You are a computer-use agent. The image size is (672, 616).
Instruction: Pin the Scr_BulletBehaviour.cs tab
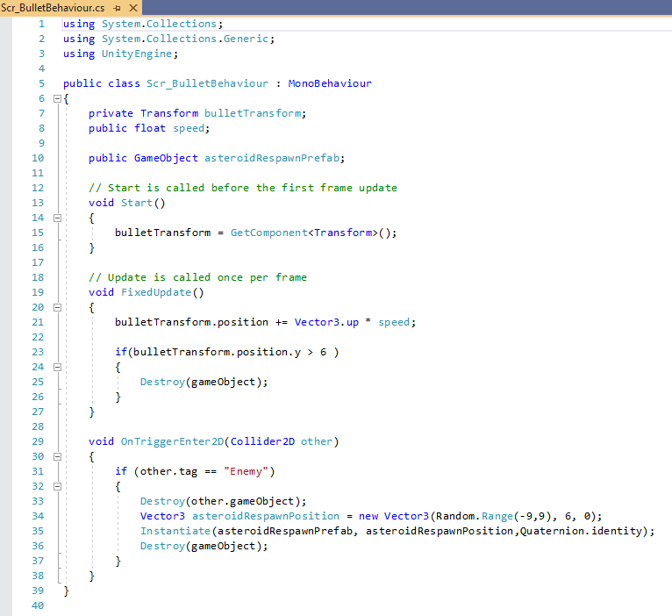[117, 7]
